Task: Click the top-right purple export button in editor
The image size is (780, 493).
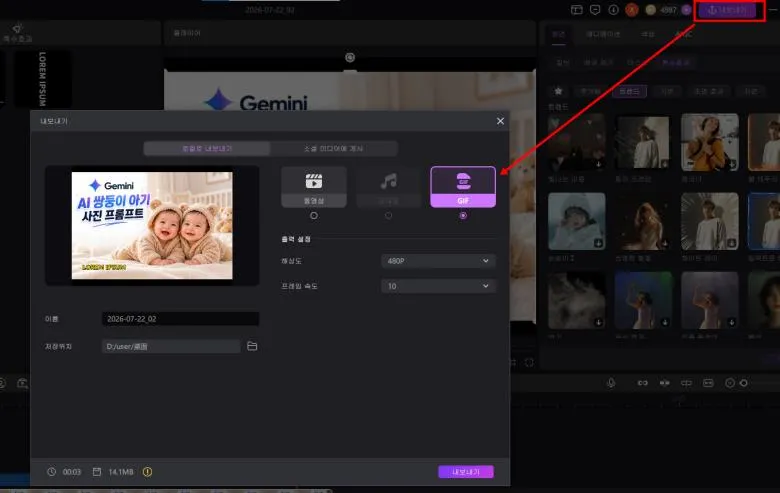Action: (x=728, y=10)
